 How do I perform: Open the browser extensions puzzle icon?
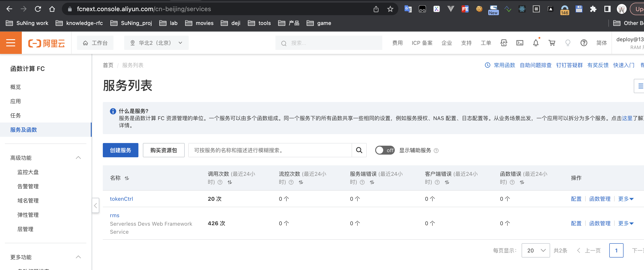point(593,9)
